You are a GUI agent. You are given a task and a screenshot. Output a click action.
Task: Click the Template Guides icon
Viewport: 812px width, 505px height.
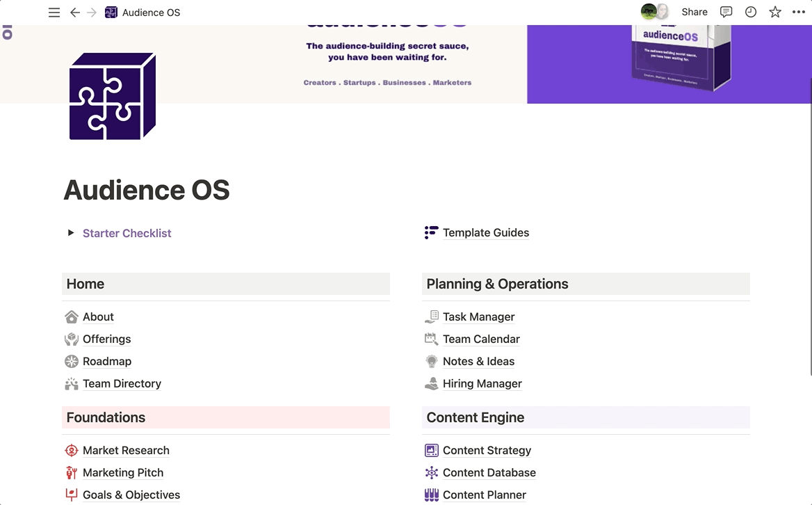click(x=431, y=232)
